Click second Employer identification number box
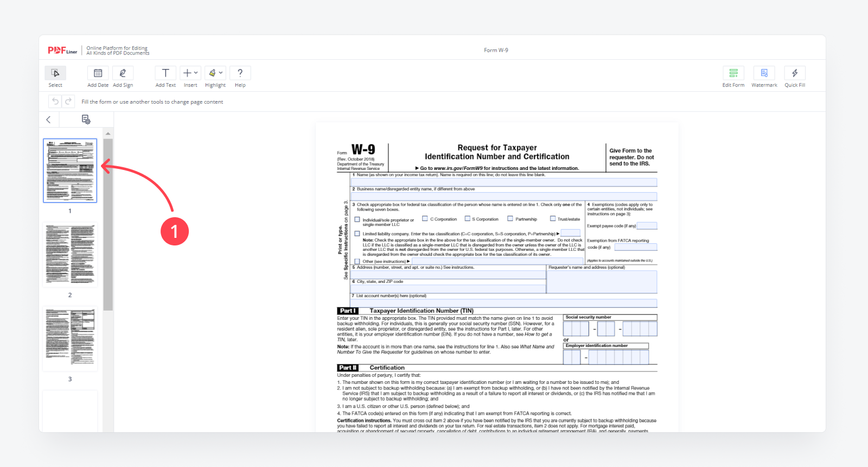The width and height of the screenshot is (868, 467). (618, 357)
